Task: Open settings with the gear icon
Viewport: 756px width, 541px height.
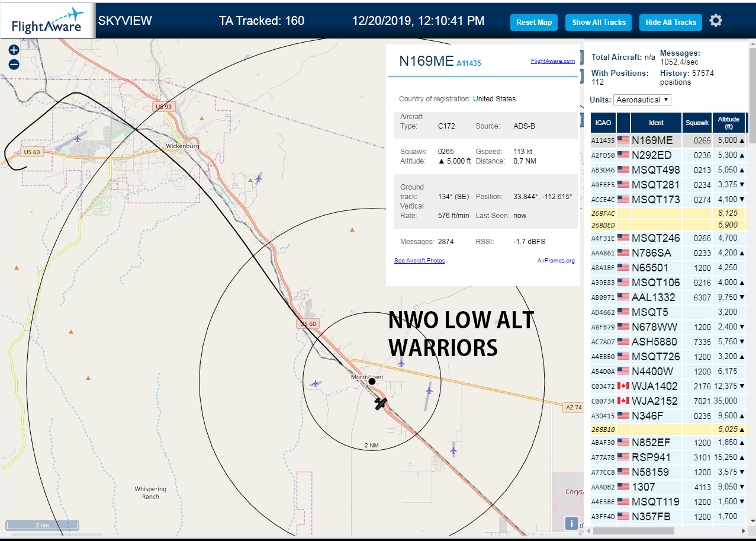Action: [x=716, y=21]
